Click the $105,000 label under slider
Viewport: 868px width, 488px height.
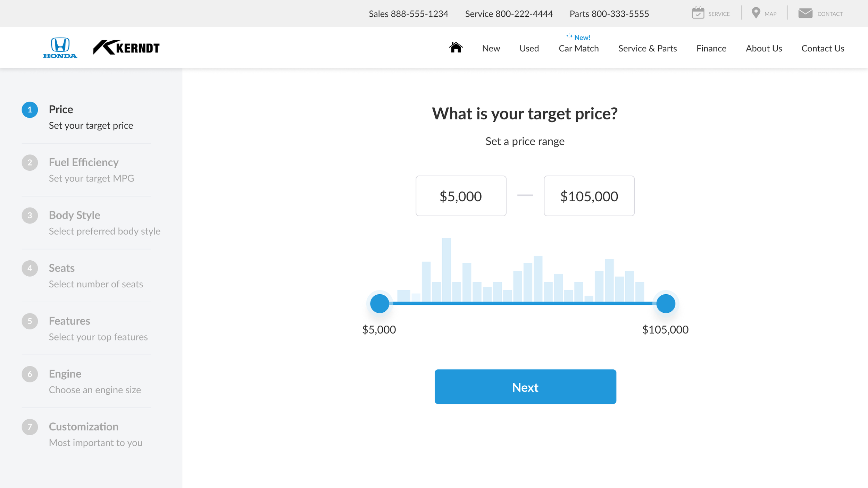665,330
